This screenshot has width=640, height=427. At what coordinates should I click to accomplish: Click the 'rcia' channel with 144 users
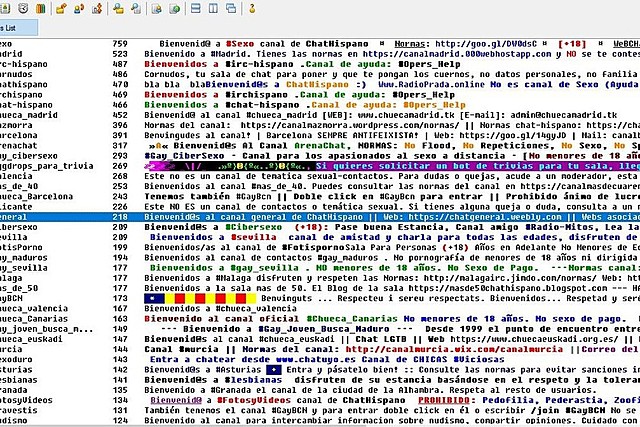tap(320, 349)
